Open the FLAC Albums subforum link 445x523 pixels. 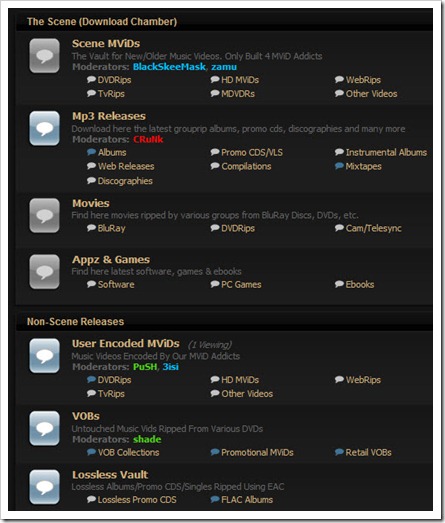click(247, 500)
